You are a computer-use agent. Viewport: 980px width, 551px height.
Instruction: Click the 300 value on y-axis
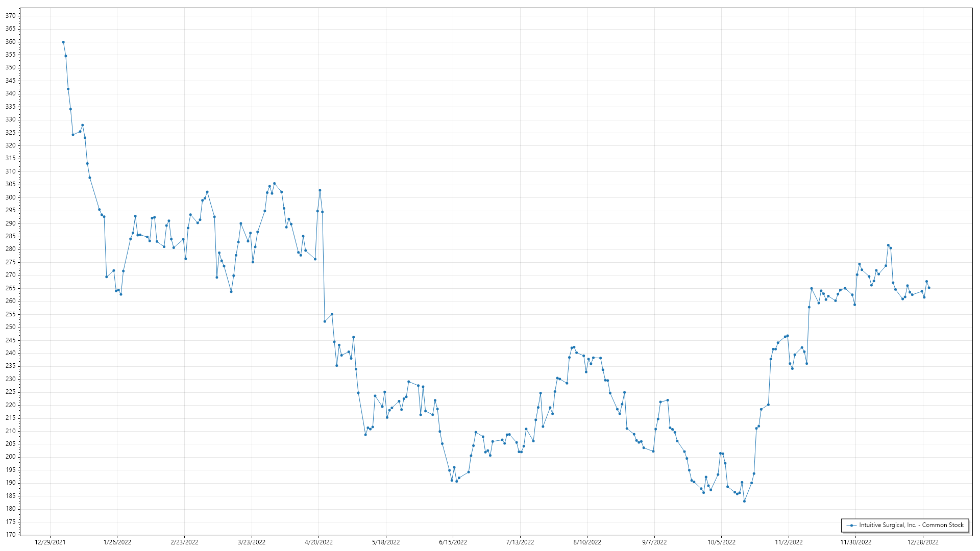[x=11, y=197]
